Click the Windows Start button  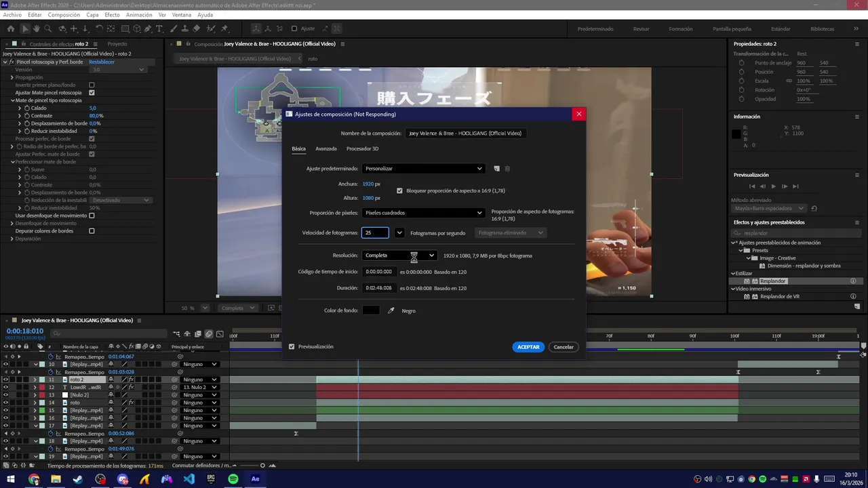pyautogui.click(x=11, y=479)
